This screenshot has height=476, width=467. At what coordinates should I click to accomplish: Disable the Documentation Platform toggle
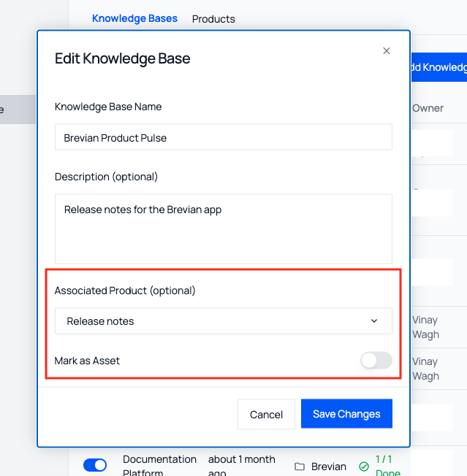pyautogui.click(x=95, y=465)
